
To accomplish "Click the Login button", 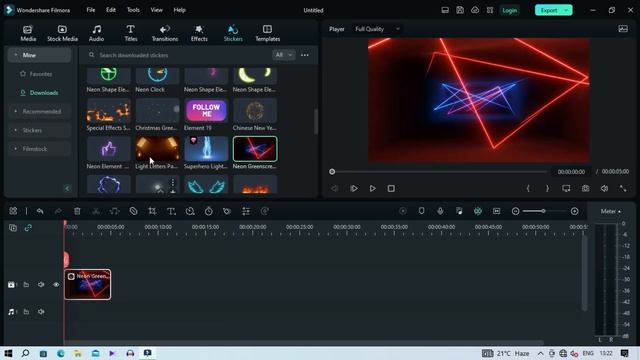I will coord(509,10).
